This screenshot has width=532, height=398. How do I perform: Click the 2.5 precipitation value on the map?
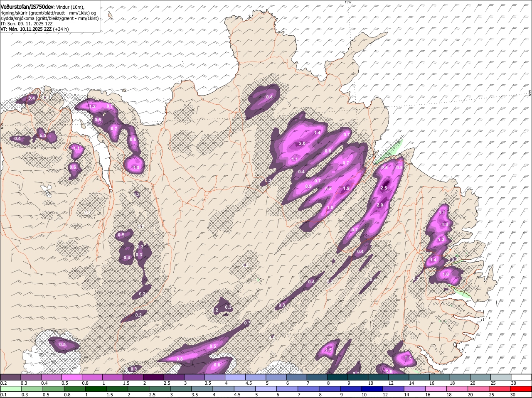coord(384,188)
